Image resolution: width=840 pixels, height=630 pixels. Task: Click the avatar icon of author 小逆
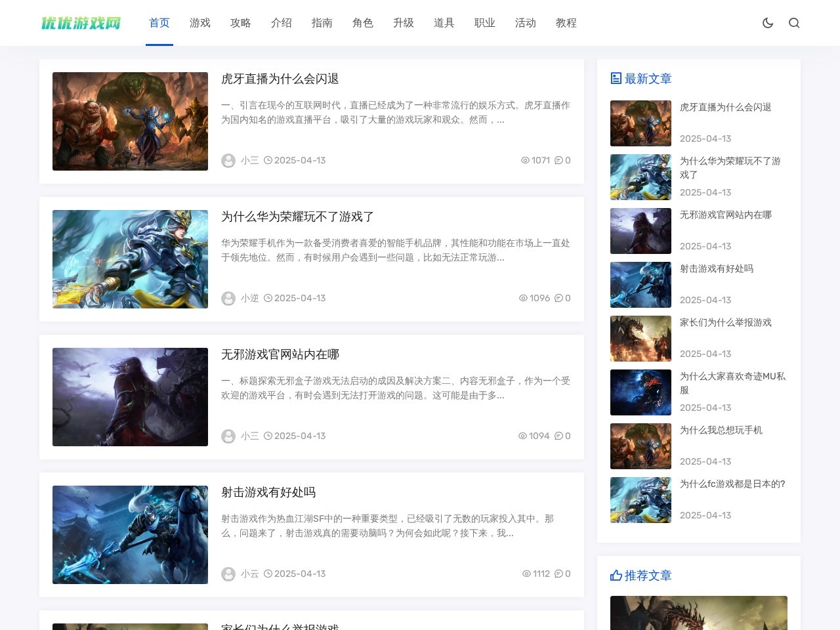[228, 298]
